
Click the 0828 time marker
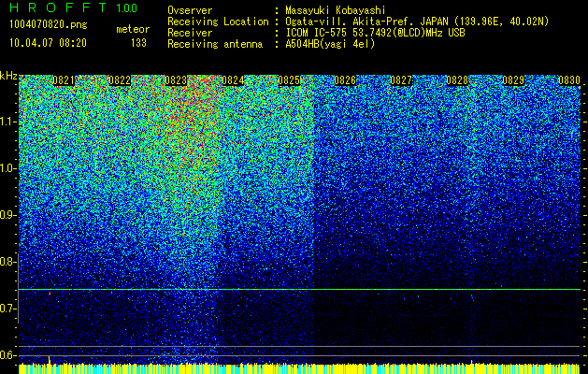click(x=457, y=80)
